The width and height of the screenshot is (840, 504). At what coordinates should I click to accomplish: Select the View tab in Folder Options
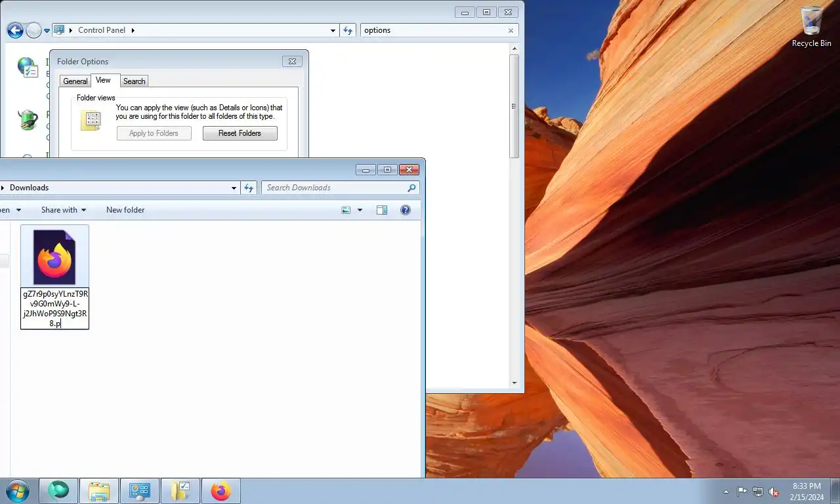click(103, 80)
